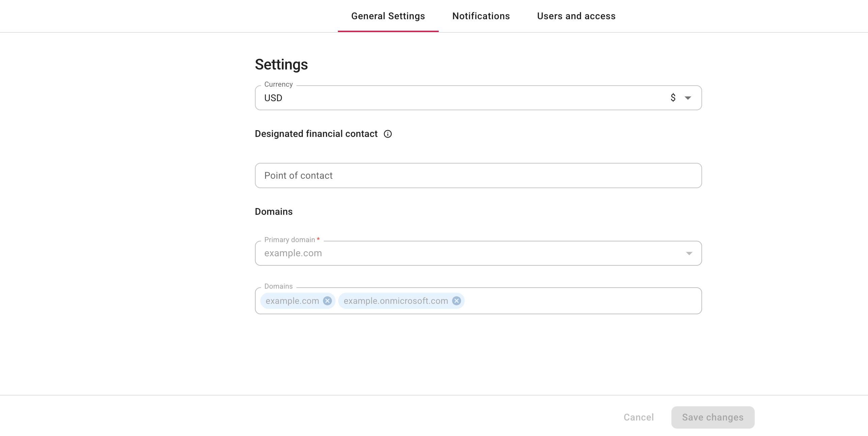Click the Domains section heading
The height and width of the screenshot is (436, 868).
click(273, 211)
